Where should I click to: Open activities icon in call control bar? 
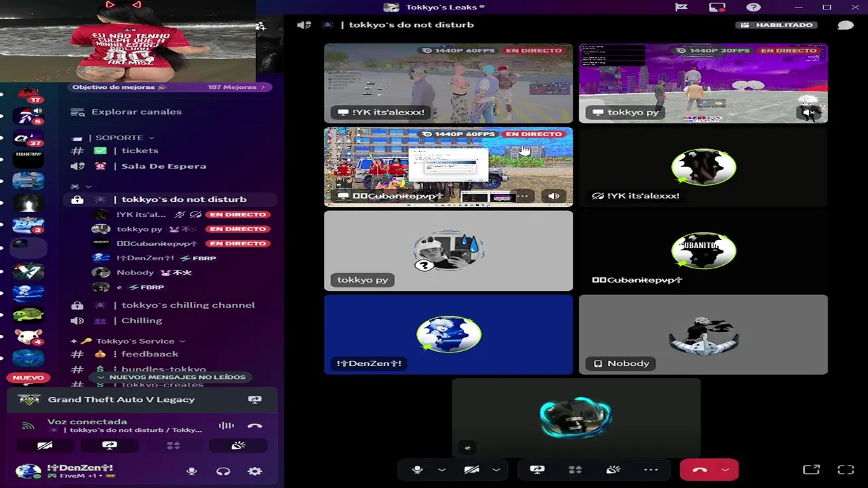click(x=575, y=470)
